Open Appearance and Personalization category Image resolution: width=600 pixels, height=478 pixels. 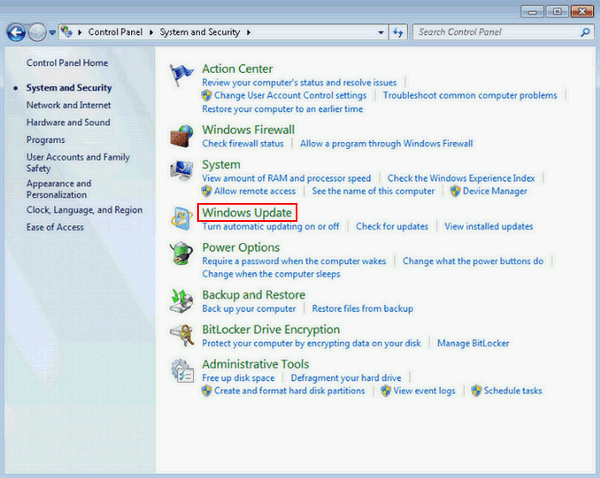(59, 189)
